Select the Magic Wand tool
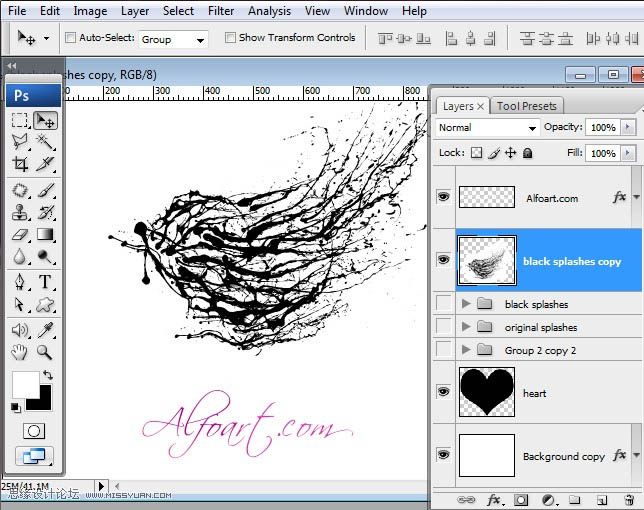 [x=46, y=143]
